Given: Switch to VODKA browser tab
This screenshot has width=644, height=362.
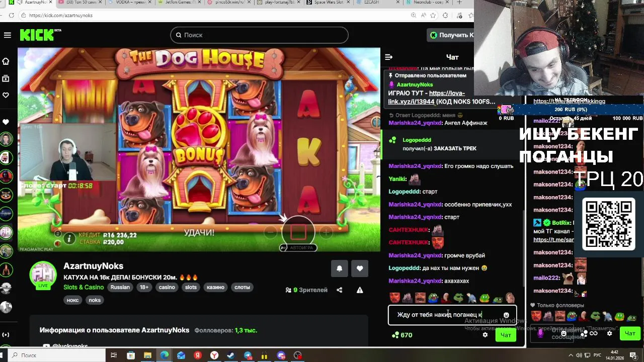Looking at the screenshot, I should click(x=130, y=3).
